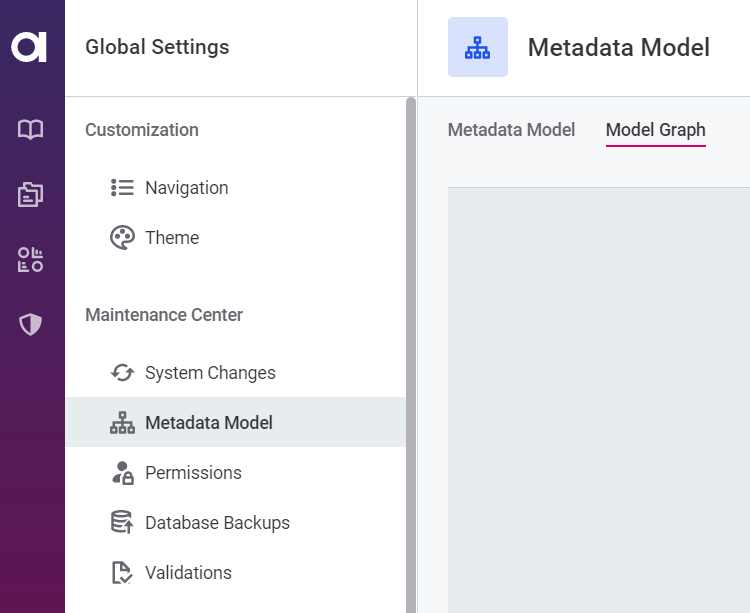
Task: Open Theme settings
Action: point(172,238)
